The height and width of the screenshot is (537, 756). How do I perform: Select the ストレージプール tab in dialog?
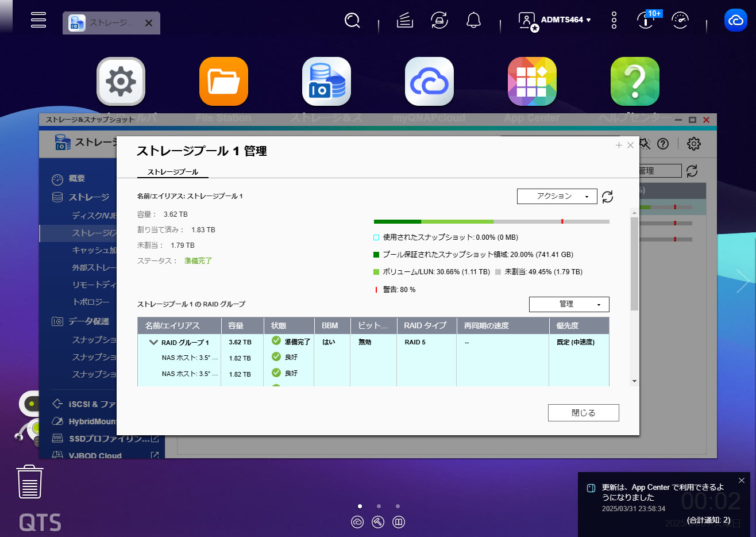pyautogui.click(x=173, y=172)
